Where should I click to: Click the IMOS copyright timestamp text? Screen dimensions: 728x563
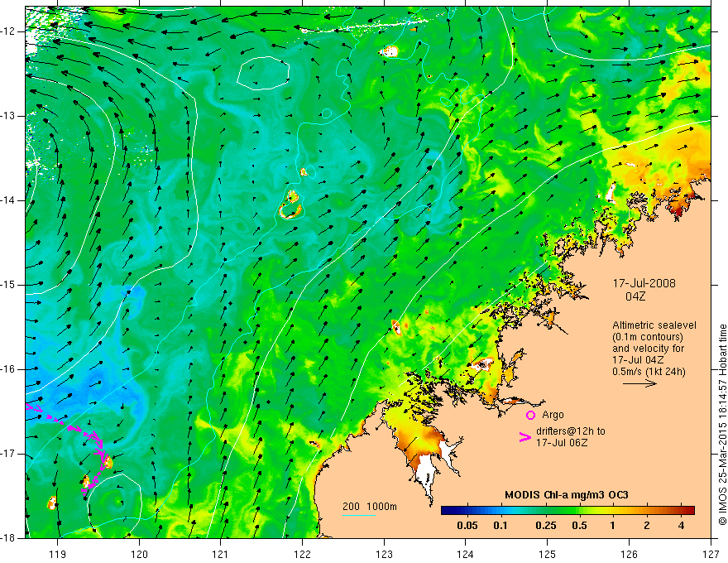(x=722, y=425)
